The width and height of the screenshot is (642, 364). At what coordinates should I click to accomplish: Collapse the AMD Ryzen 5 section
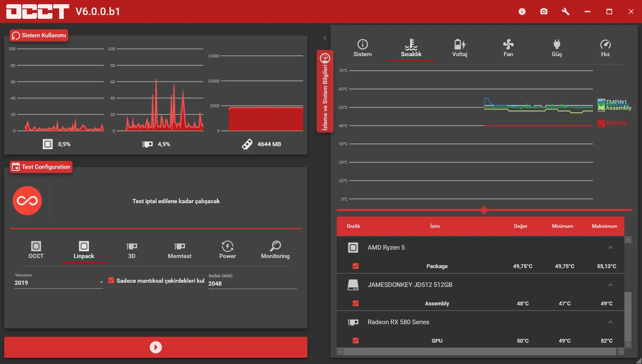tap(611, 248)
